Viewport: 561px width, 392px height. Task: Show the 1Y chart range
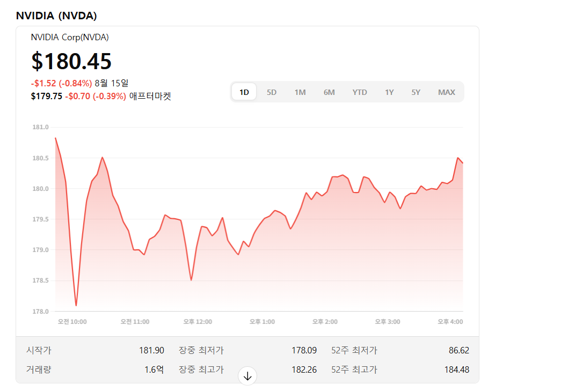tap(389, 92)
